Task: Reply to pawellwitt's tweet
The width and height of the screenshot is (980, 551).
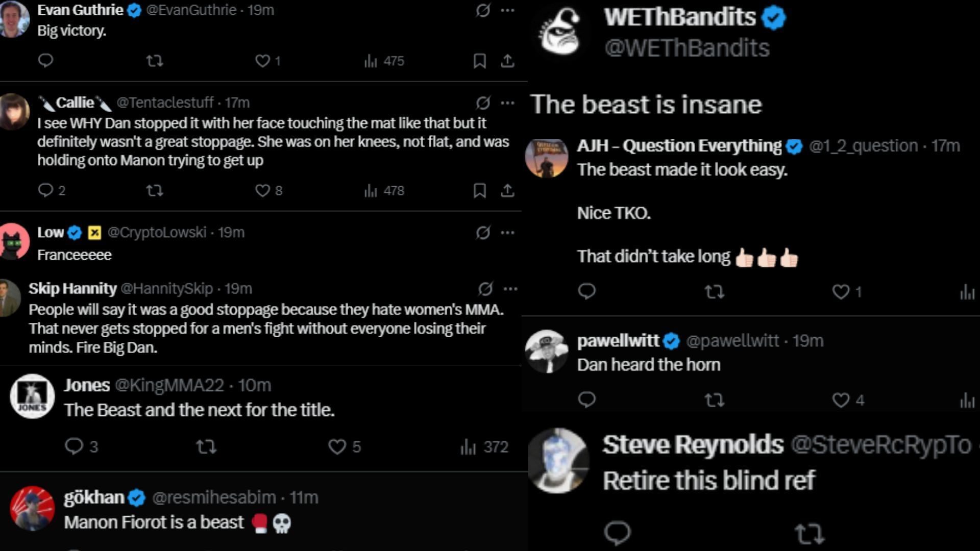Action: pos(586,399)
